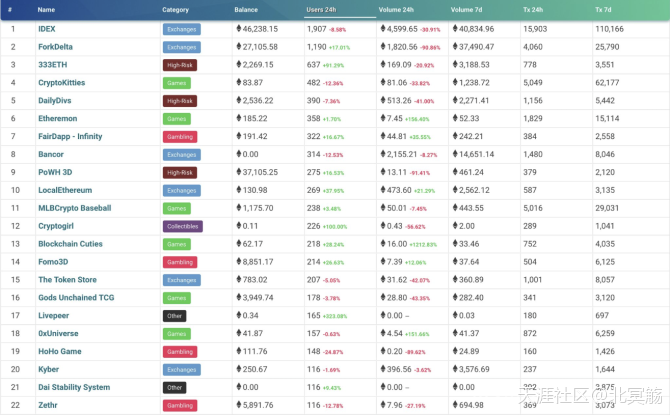Sort by Tx 24h header
The width and height of the screenshot is (670, 415).
pos(533,9)
